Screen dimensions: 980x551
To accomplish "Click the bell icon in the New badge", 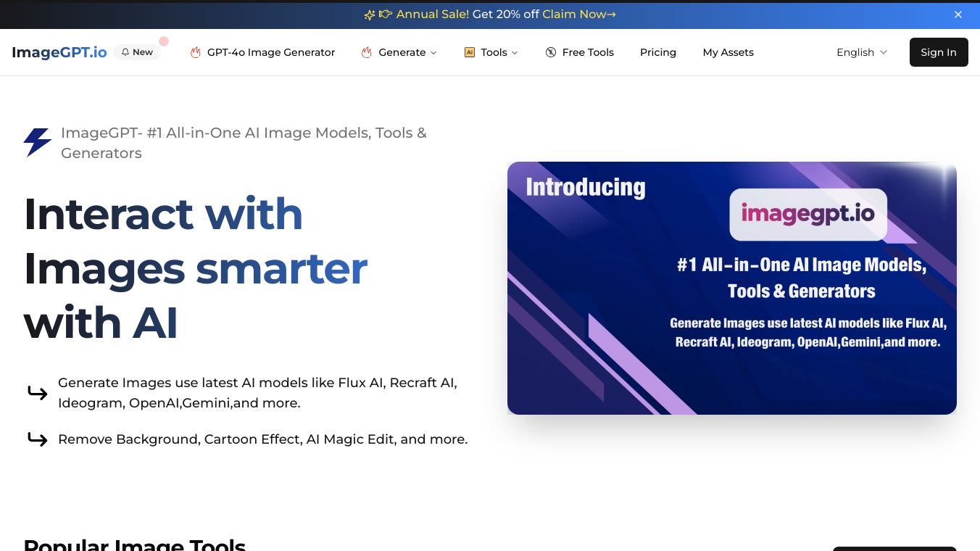I will [125, 52].
